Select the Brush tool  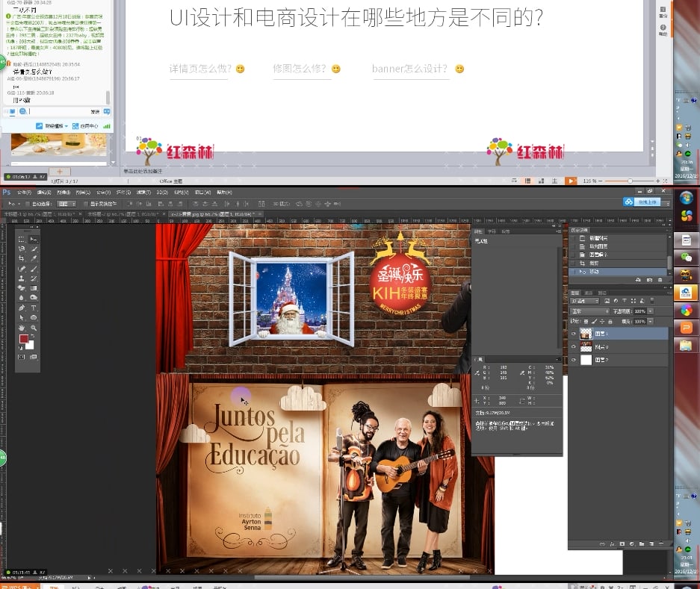34,269
